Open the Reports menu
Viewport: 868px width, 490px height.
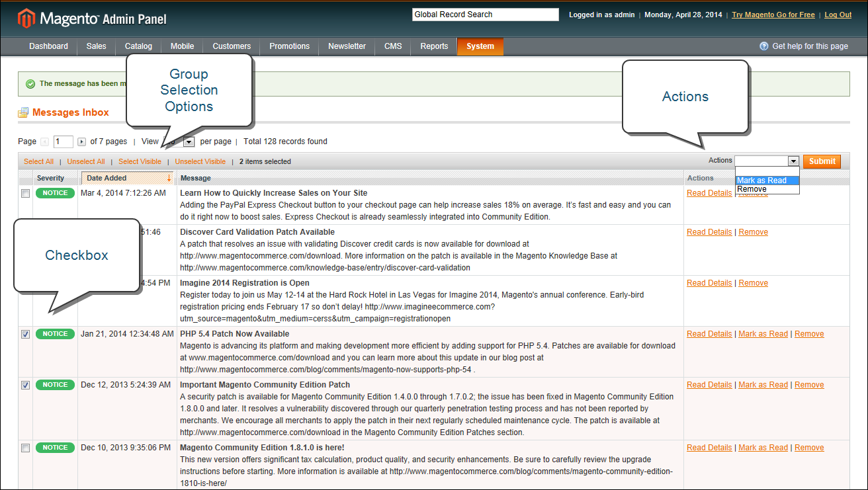click(434, 46)
